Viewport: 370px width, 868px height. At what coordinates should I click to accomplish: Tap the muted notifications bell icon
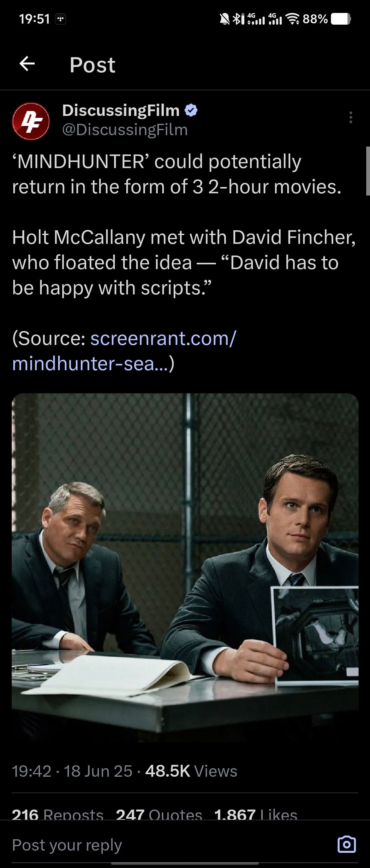[x=224, y=19]
